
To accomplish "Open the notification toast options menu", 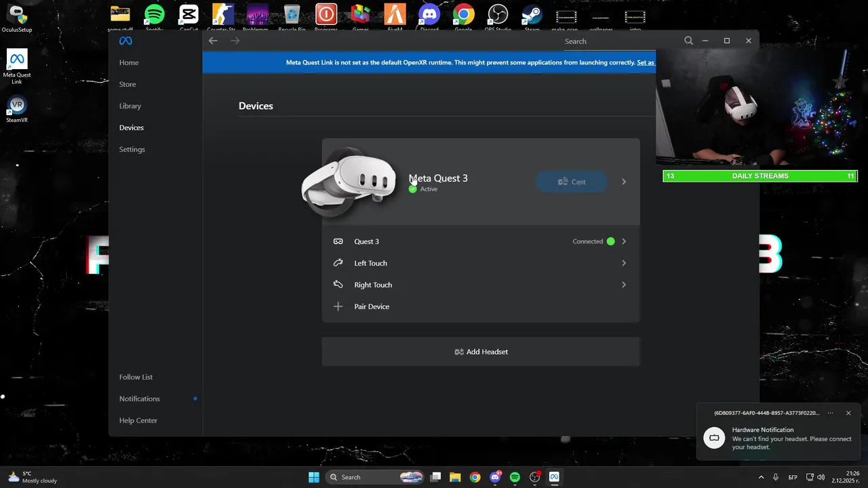I will coord(830,413).
